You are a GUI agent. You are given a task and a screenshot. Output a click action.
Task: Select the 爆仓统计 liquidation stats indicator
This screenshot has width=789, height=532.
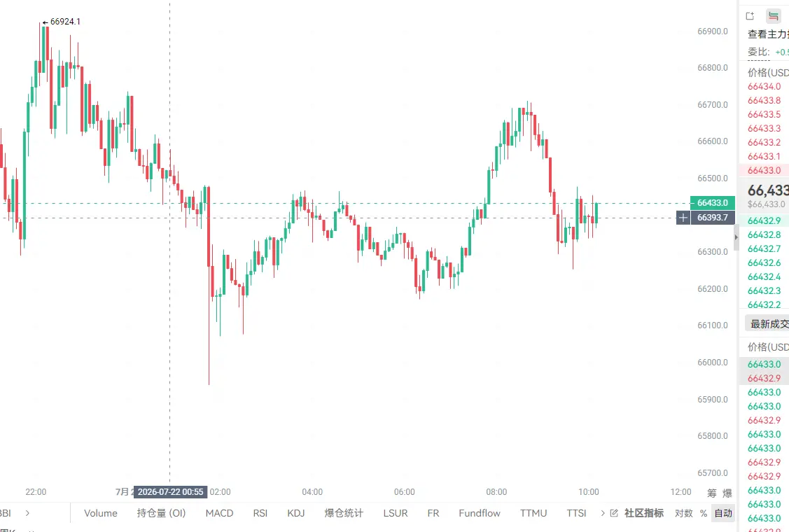click(344, 513)
